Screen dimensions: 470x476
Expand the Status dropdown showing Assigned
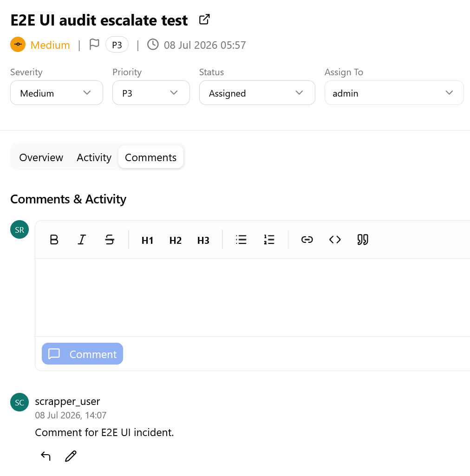click(x=257, y=93)
